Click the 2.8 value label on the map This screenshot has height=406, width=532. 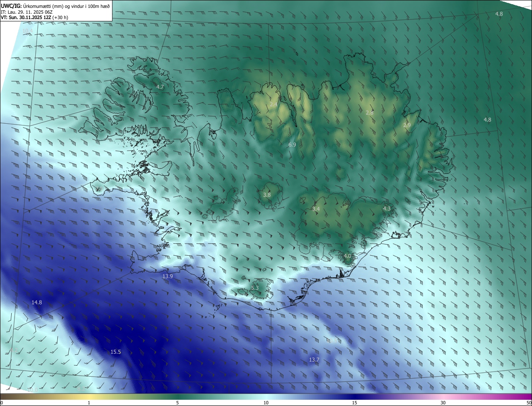point(369,113)
